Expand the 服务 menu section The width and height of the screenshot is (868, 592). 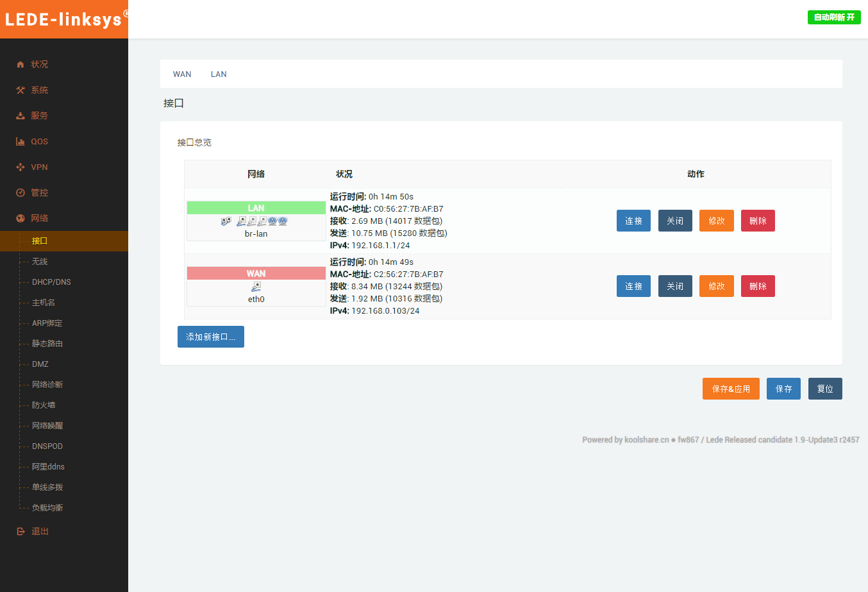point(40,115)
